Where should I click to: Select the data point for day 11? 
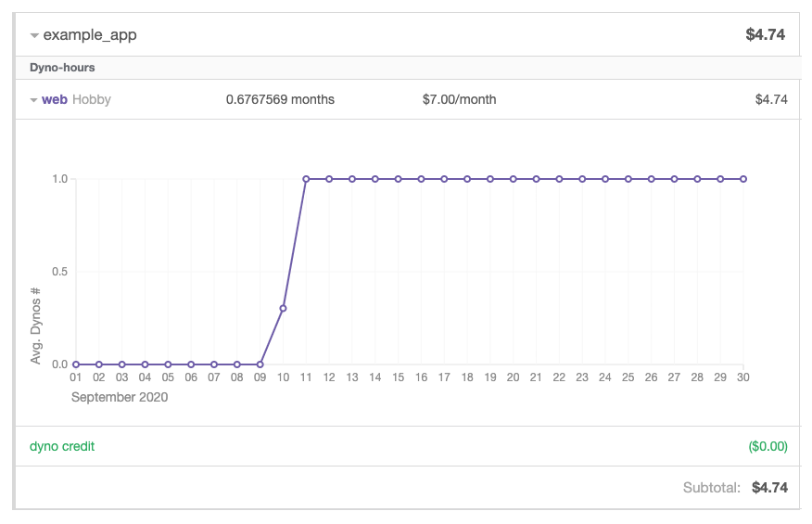(x=306, y=179)
